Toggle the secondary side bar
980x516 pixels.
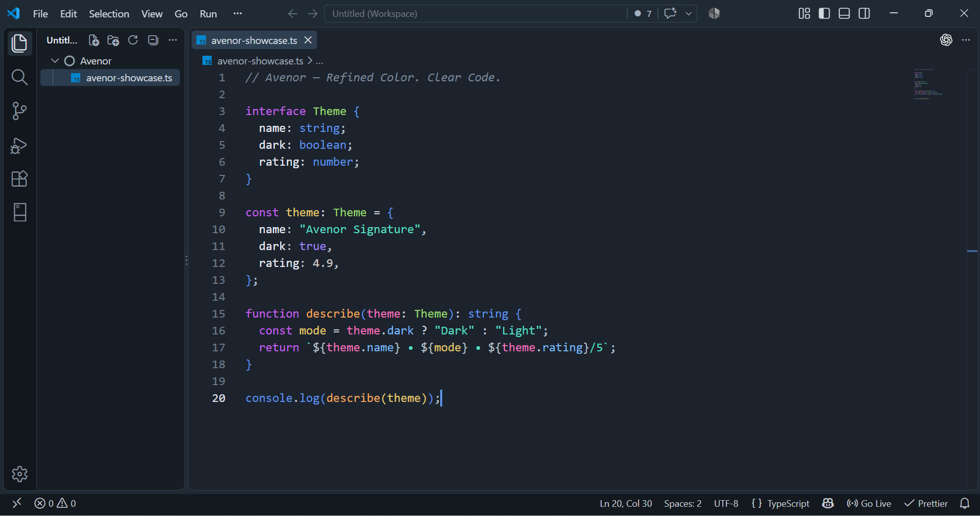tap(864, 14)
